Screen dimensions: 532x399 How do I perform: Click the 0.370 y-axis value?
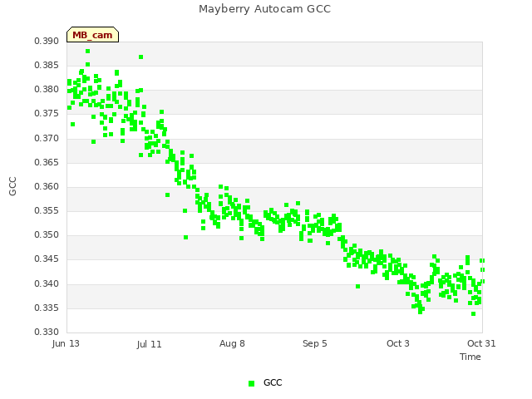(x=47, y=138)
